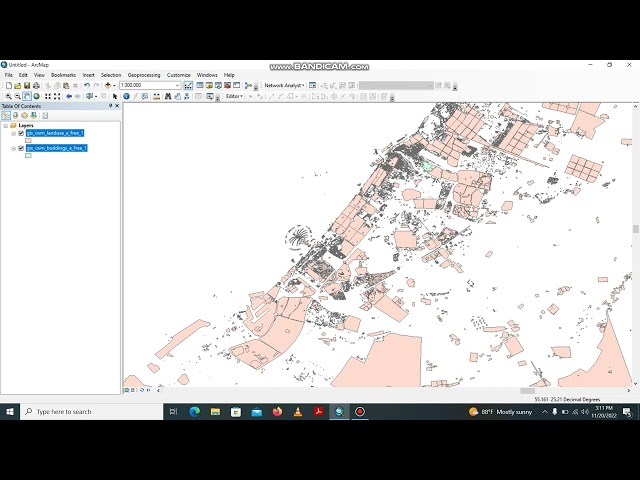Create a new map document
Screen dimensions: 640x480
tap(9, 85)
